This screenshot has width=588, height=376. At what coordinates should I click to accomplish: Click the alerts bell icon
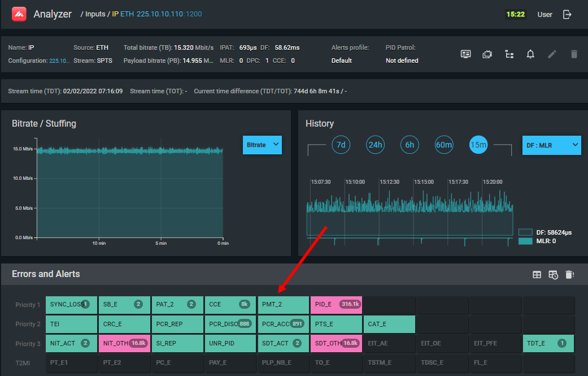(530, 54)
